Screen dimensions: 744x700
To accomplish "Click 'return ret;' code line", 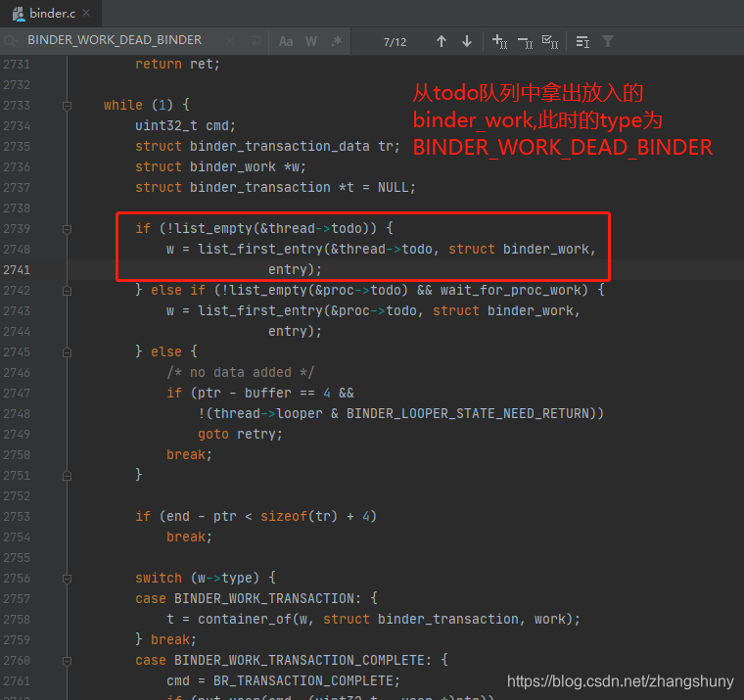I will click(177, 64).
